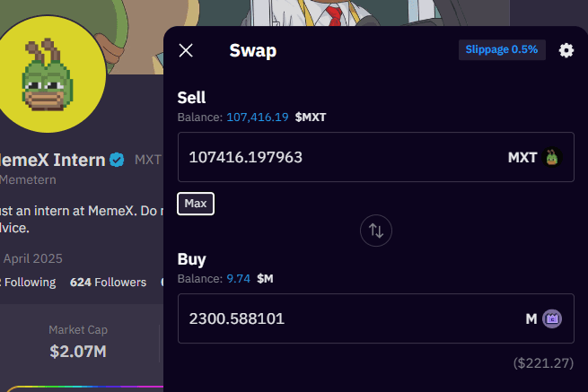Image resolution: width=588 pixels, height=392 pixels.
Task: Open the Following list
Action: tap(29, 282)
